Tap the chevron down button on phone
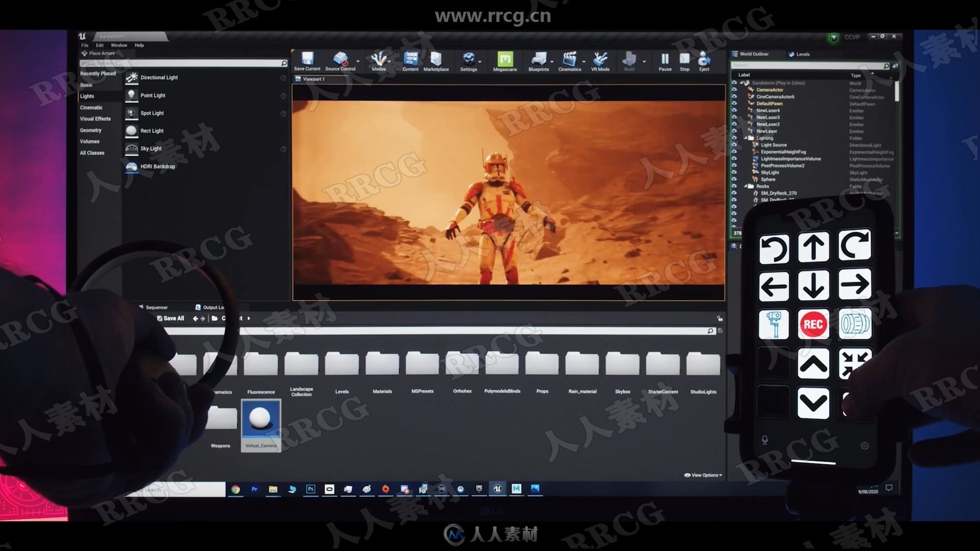 point(813,403)
